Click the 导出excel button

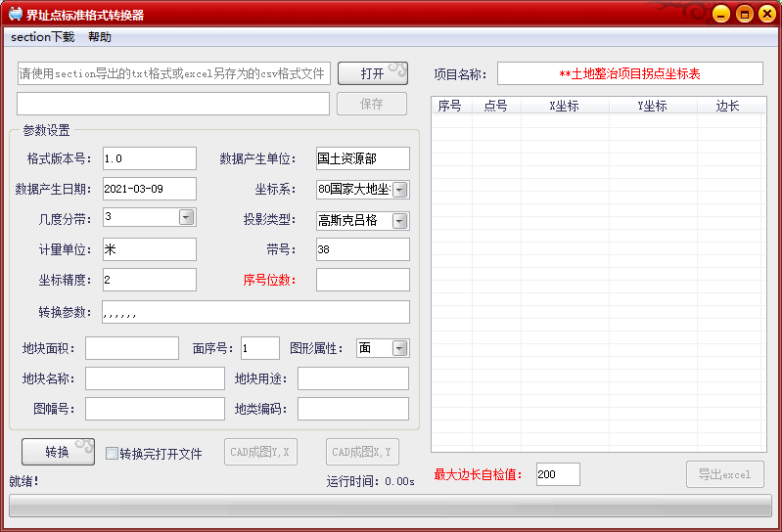tap(724, 474)
